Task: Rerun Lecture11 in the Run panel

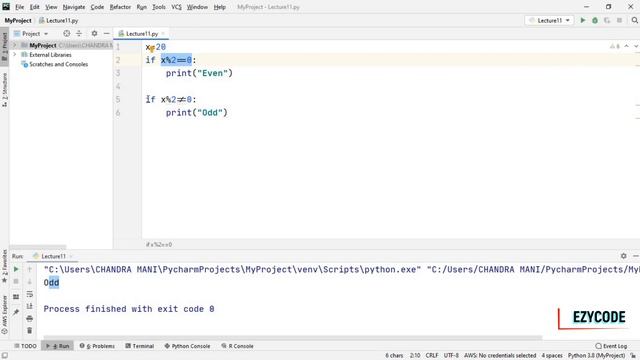Action: click(x=16, y=269)
